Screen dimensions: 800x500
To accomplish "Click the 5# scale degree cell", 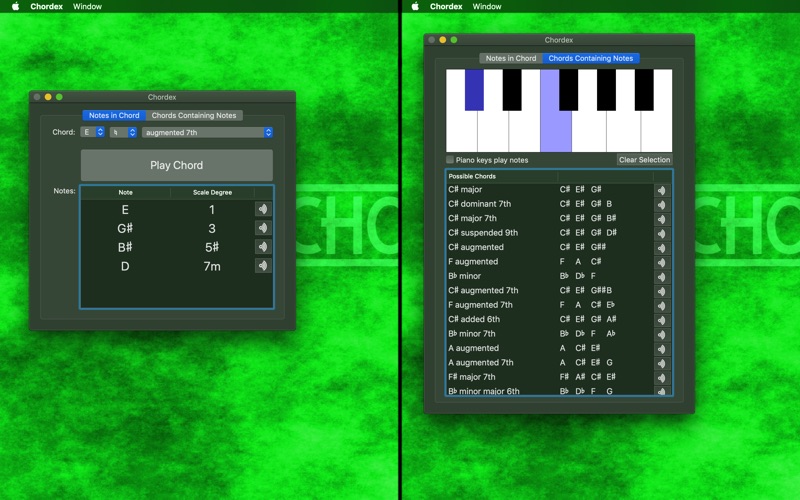I will click(212, 247).
